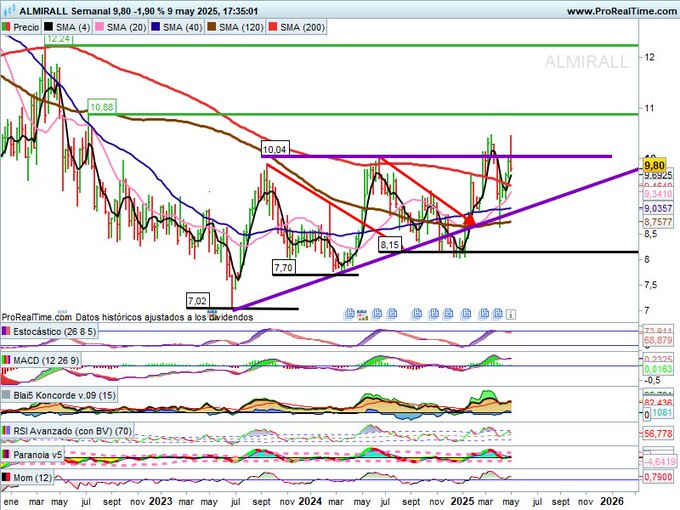Click the ProRealTime.com historical data notice
Screen dimensions: 680x510
pyautogui.click(x=127, y=317)
